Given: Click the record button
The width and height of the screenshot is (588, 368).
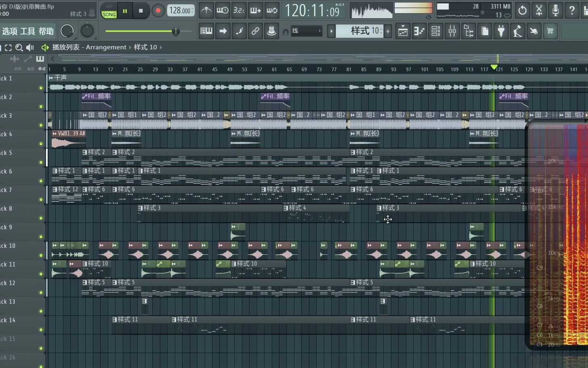Looking at the screenshot, I should [x=158, y=11].
